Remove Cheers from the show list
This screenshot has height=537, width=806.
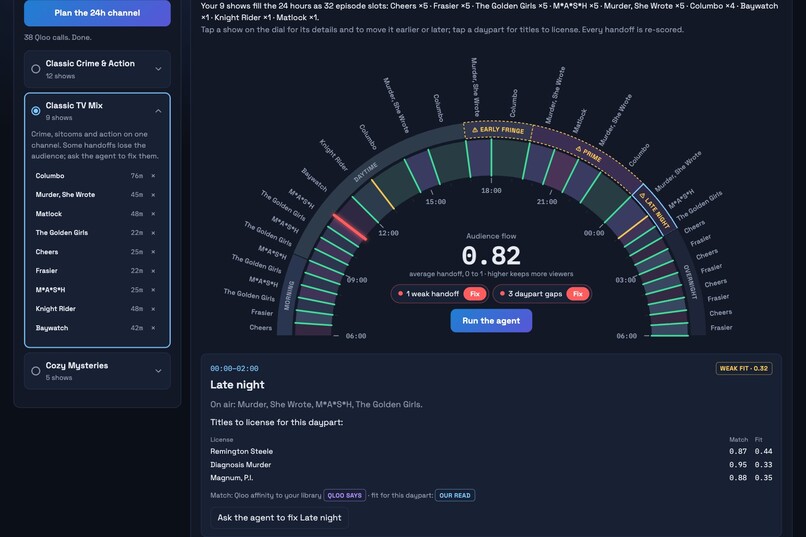(x=153, y=252)
